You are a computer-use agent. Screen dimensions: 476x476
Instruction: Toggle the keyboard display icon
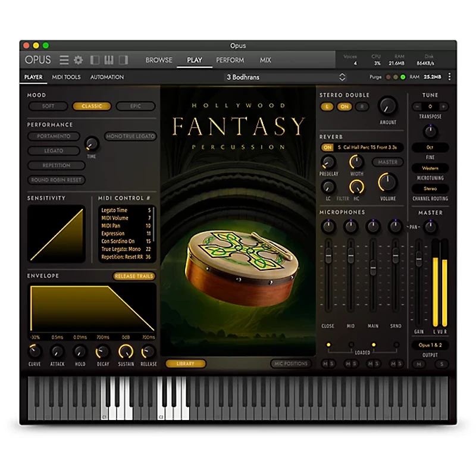pyautogui.click(x=109, y=60)
